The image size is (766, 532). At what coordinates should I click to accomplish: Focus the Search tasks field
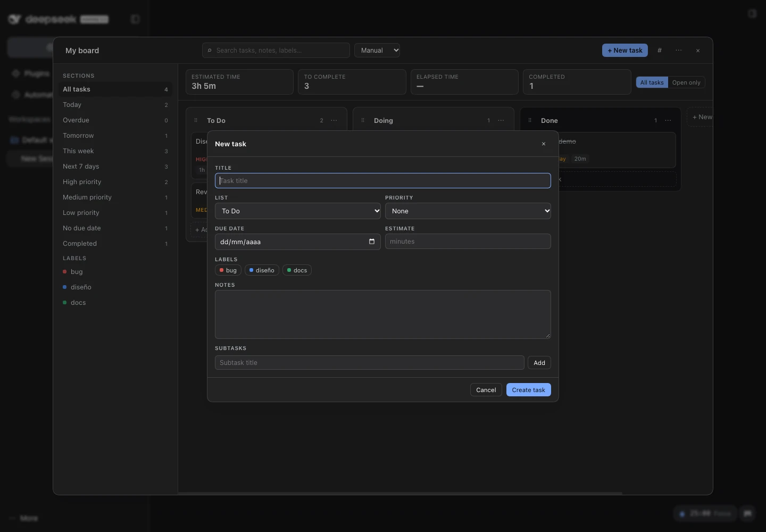pos(276,51)
